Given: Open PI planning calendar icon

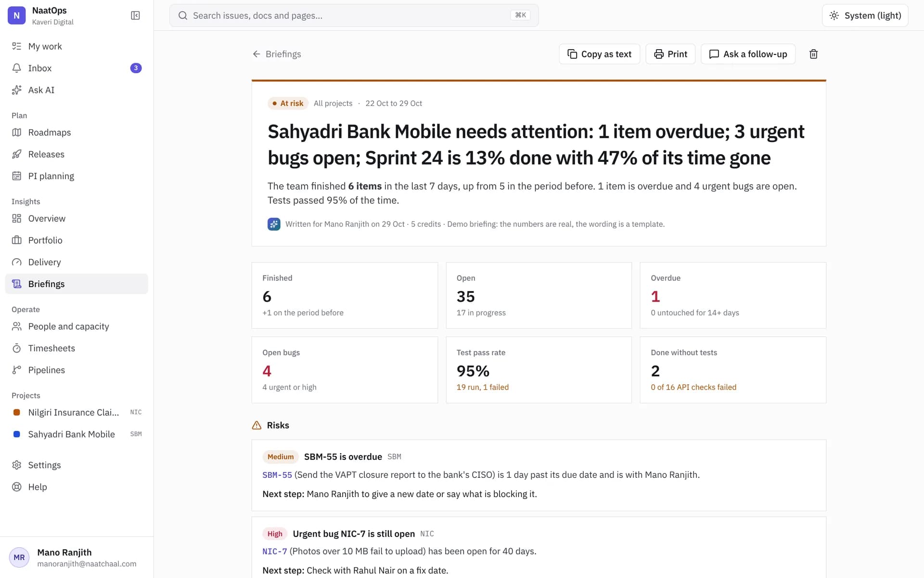Looking at the screenshot, I should (x=17, y=176).
